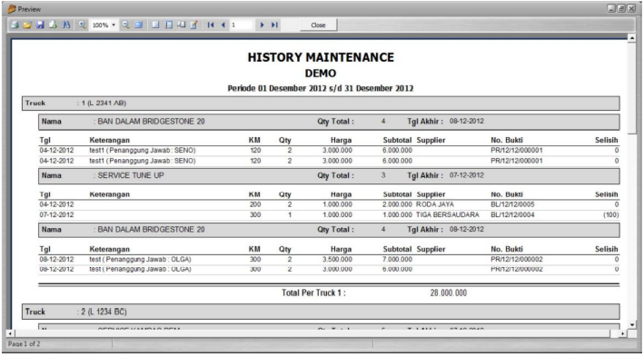Click the SERVICE TUNE UP name
The image size is (644, 357).
[131, 175]
